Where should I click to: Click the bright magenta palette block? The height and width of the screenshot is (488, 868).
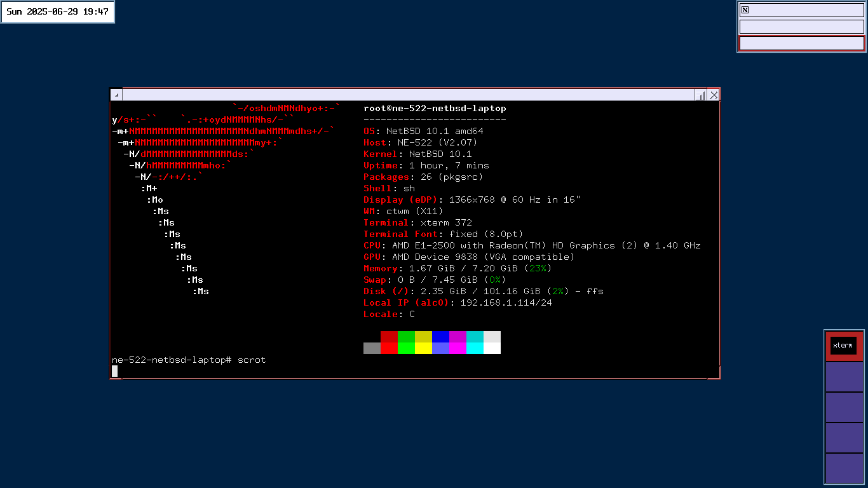tap(458, 348)
